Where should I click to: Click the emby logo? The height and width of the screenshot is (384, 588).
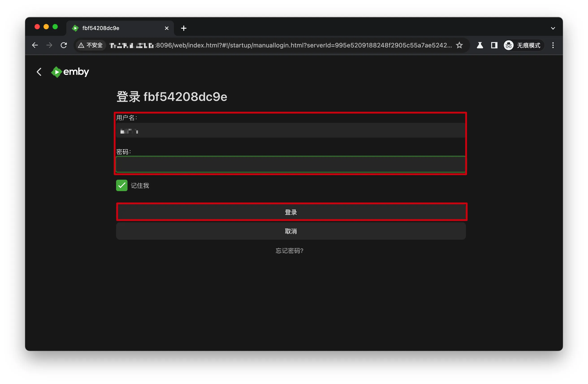point(70,72)
